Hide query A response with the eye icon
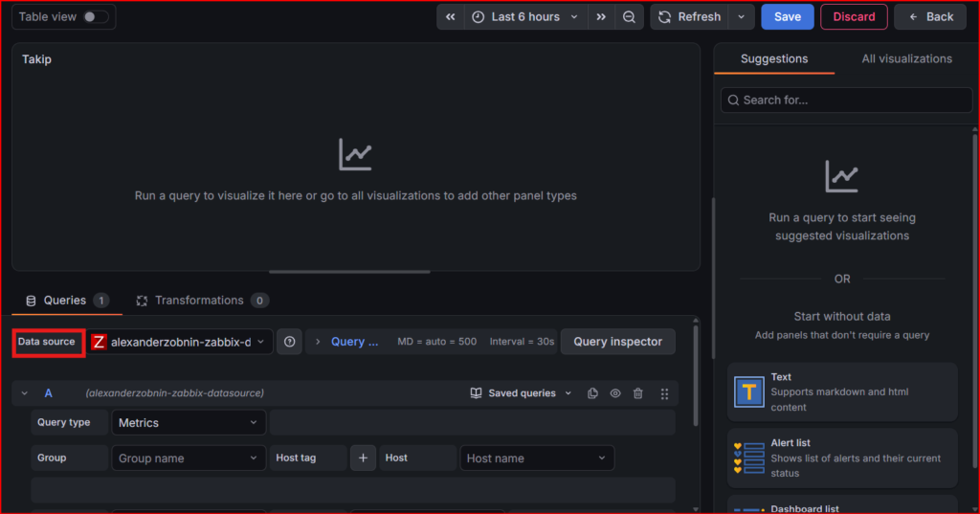Viewport: 980px width, 514px height. 615,393
